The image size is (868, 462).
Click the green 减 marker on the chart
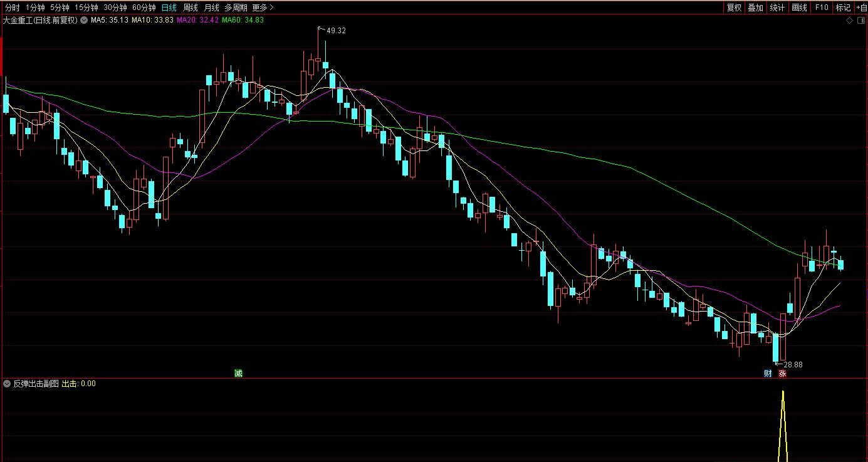tap(238, 373)
